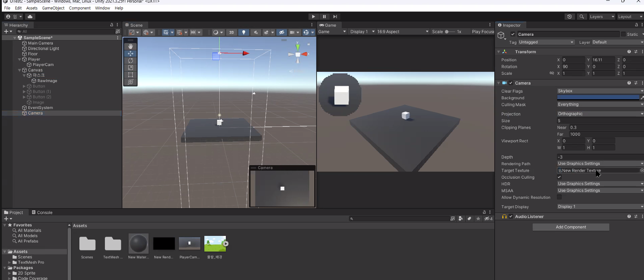Toggle Occlusion Culling checkbox
644x280 pixels.
coord(559,177)
